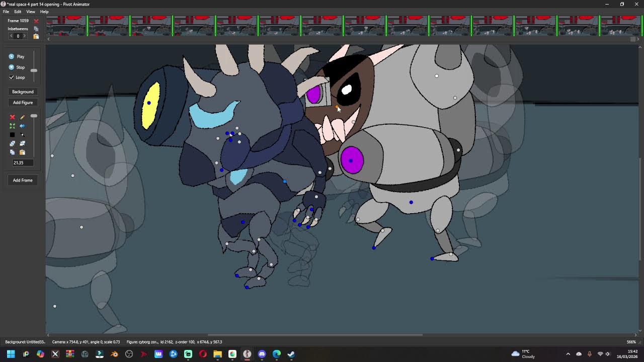Image resolution: width=644 pixels, height=362 pixels.
Task: Open File Explorer from taskbar
Action: tap(217, 354)
